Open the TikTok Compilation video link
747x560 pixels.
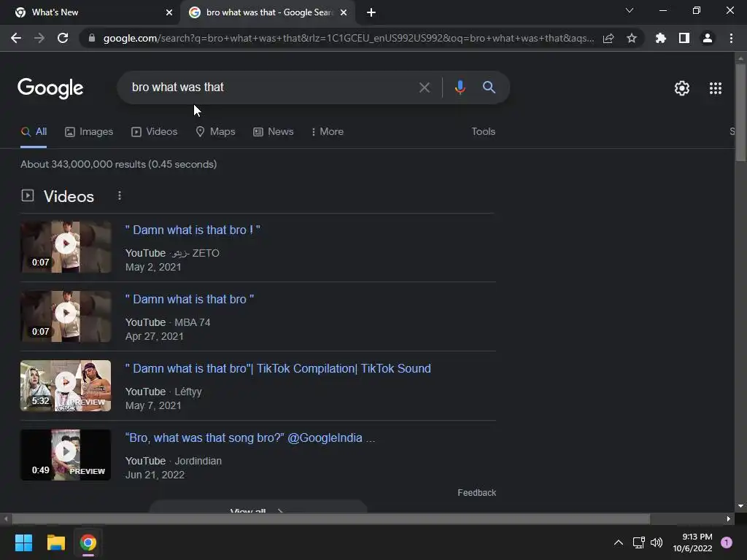[278, 368]
